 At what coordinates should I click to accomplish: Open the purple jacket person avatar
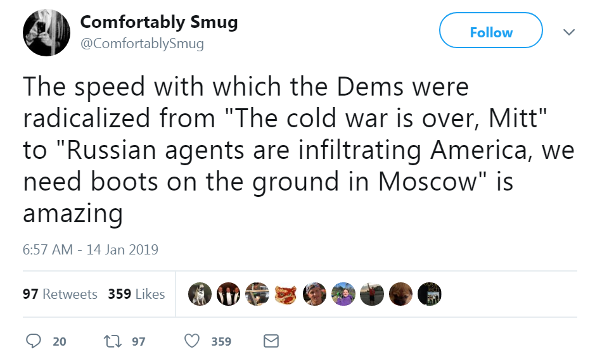tap(343, 294)
